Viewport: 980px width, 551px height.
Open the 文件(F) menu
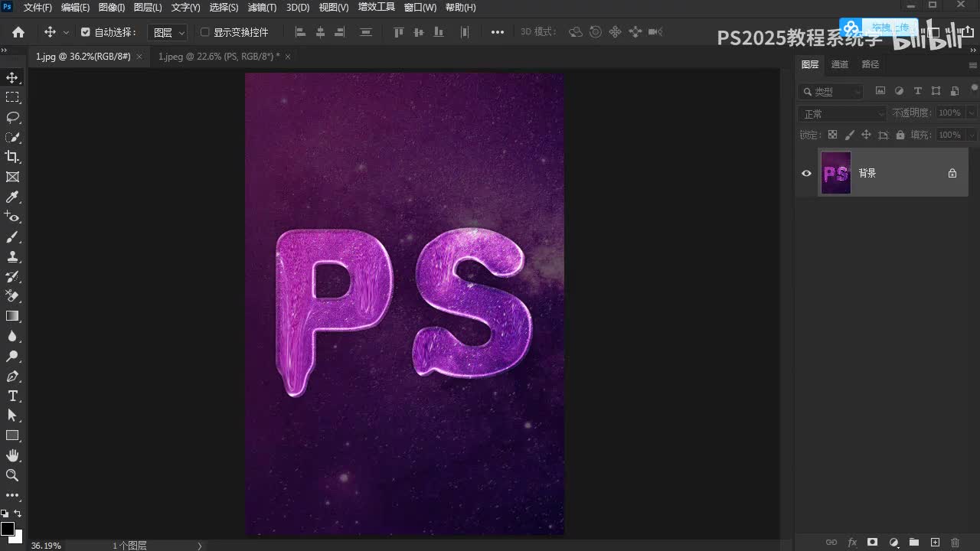(x=38, y=8)
